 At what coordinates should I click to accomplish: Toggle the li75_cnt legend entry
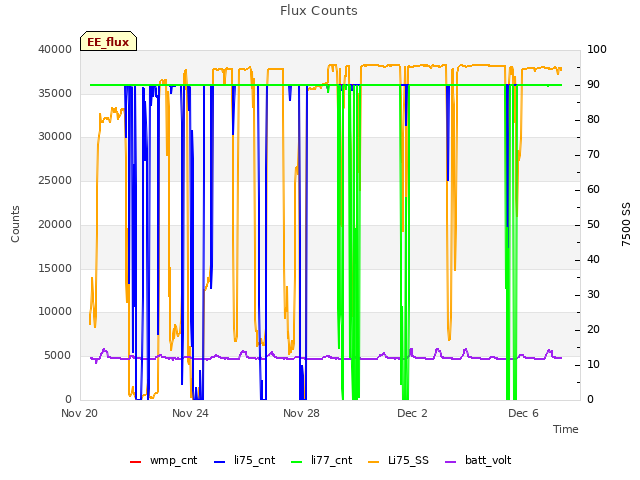pos(244,460)
